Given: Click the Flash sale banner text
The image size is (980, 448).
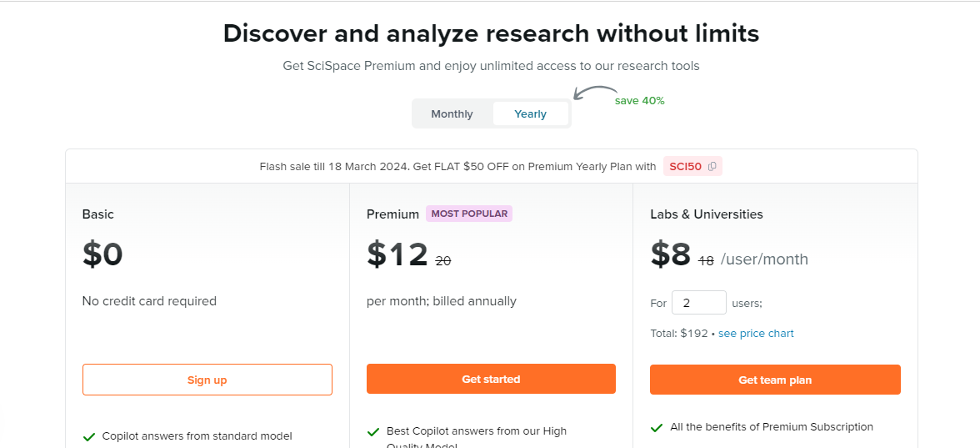Looking at the screenshot, I should [x=457, y=167].
